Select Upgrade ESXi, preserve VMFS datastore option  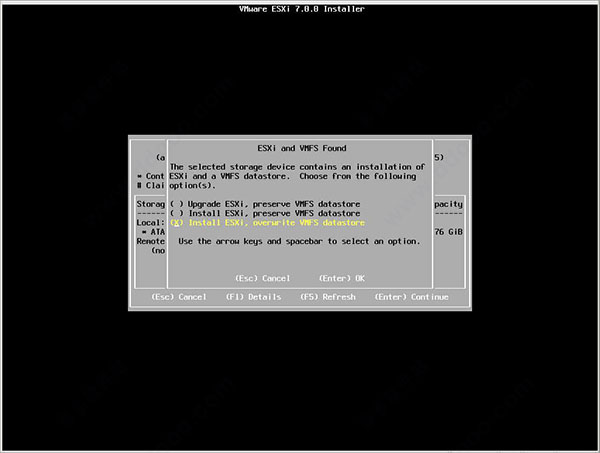pos(265,204)
